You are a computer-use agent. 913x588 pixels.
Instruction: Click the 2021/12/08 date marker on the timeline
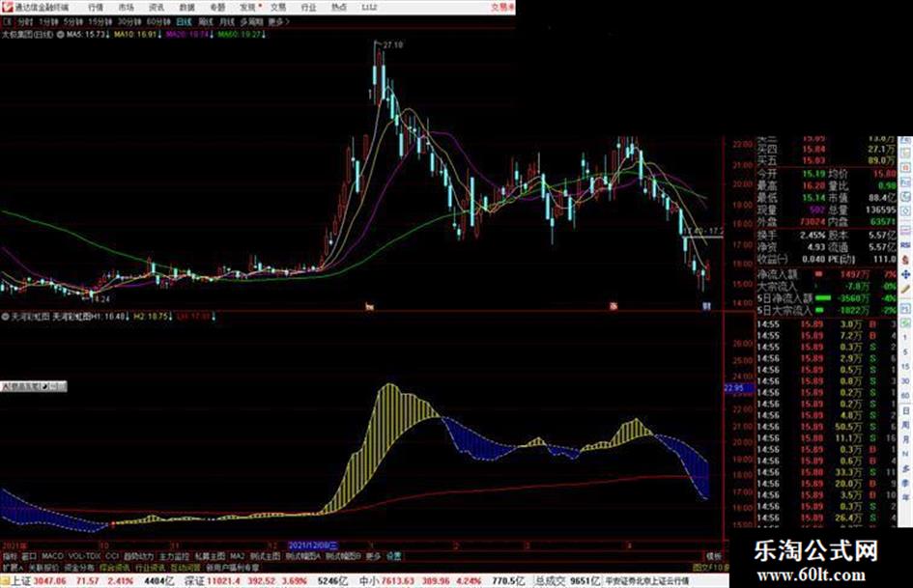pos(313,546)
